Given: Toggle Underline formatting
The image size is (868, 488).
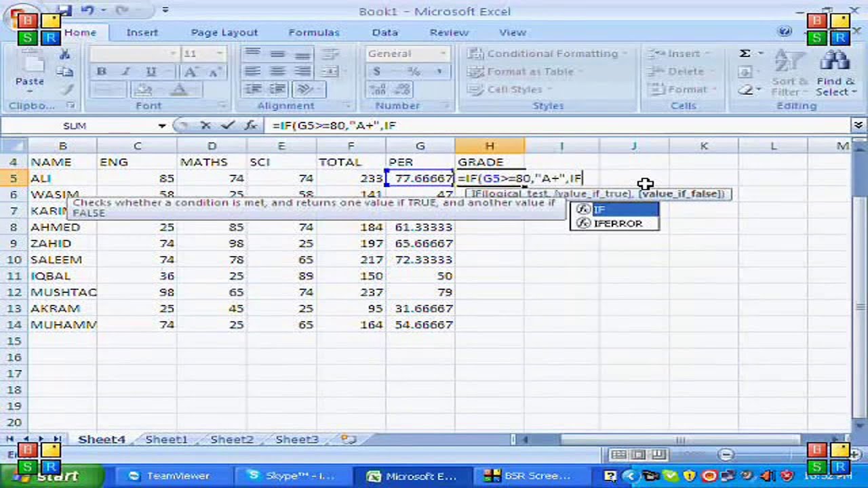Looking at the screenshot, I should click(151, 72).
